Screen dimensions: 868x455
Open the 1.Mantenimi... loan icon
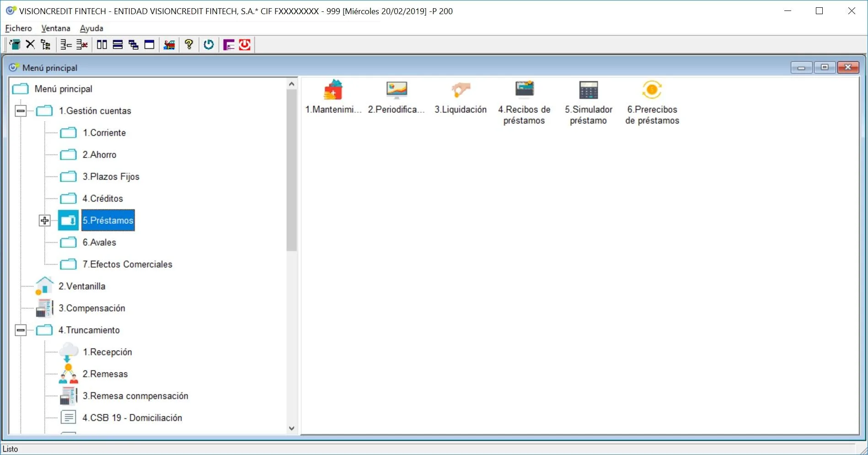click(333, 90)
